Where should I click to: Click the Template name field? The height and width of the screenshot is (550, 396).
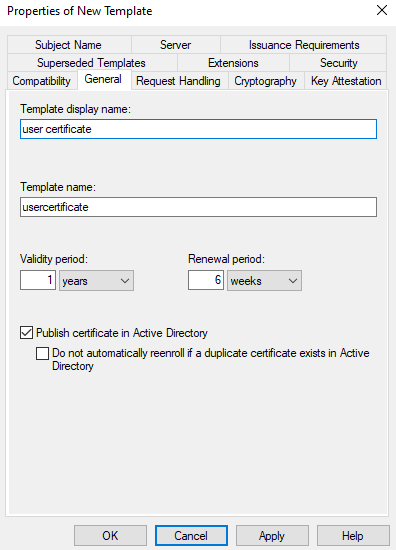[x=199, y=207]
